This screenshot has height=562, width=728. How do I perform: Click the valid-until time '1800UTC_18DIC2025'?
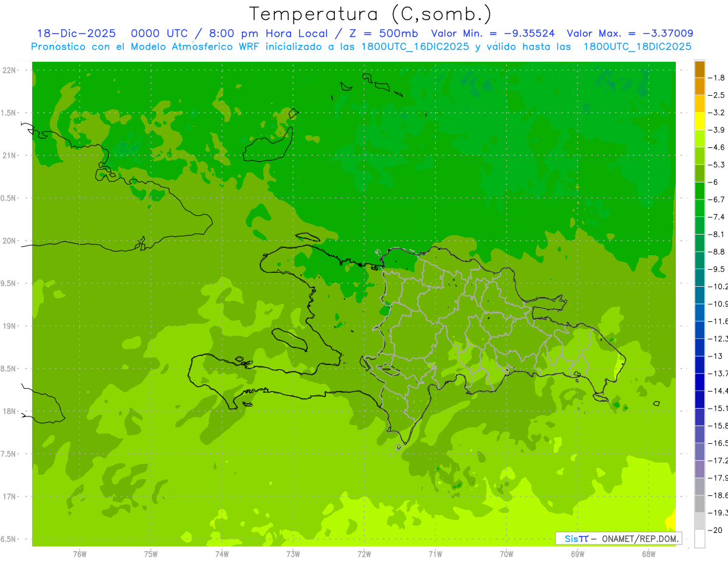click(x=637, y=46)
